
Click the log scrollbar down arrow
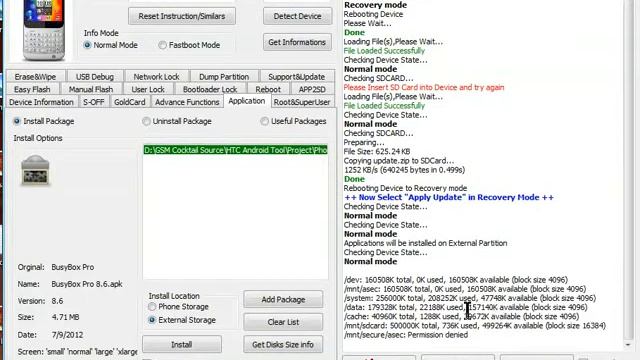pos(628,345)
